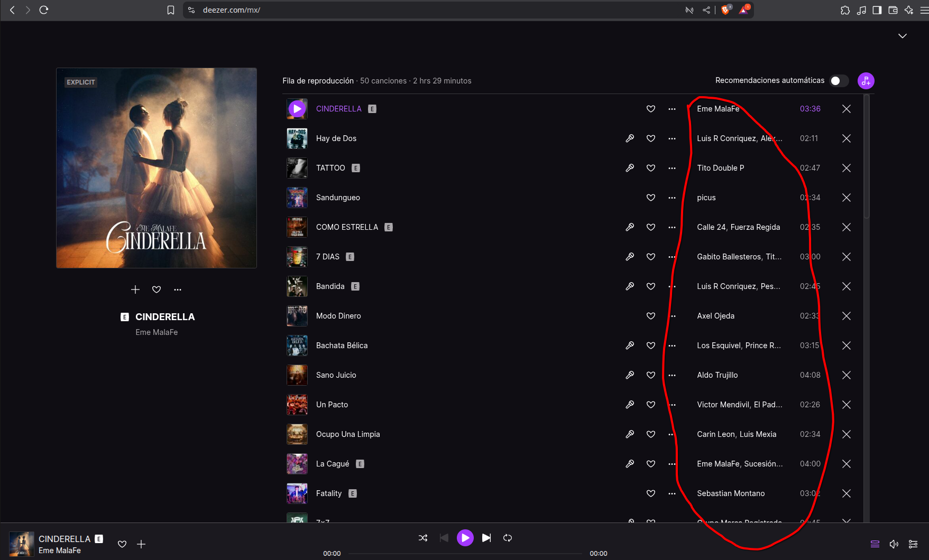The image size is (929, 560).
Task: Show lyrics for 7 DIAS
Action: tap(630, 257)
